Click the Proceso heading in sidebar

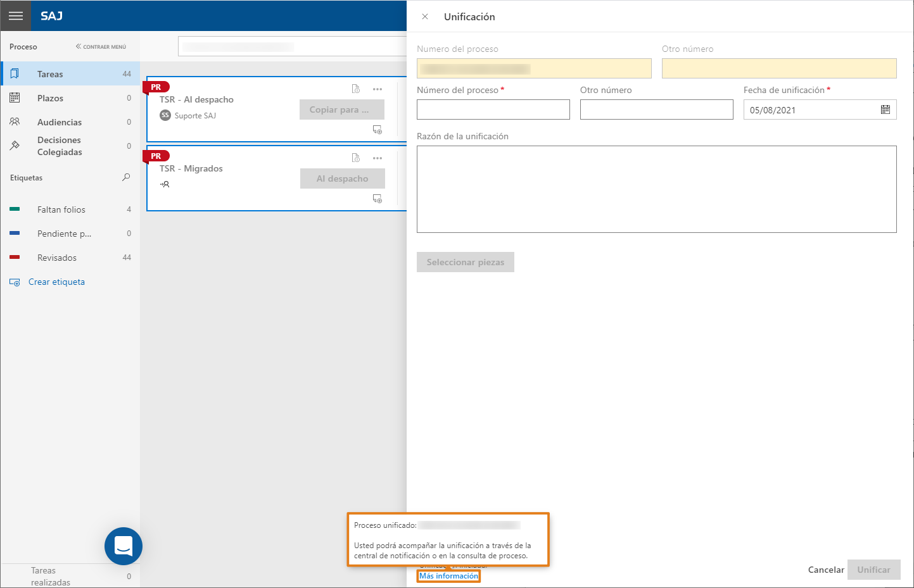click(23, 47)
